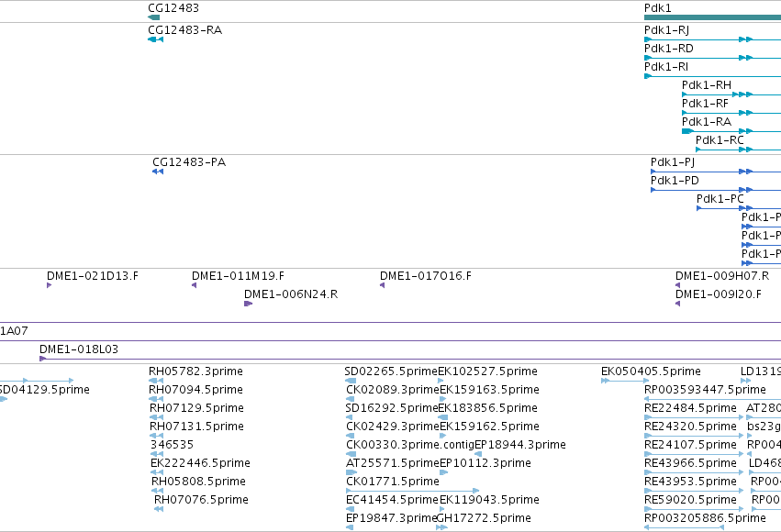781x532 pixels.
Task: Click the EK102527.5prime EST label
Action: (x=487, y=371)
